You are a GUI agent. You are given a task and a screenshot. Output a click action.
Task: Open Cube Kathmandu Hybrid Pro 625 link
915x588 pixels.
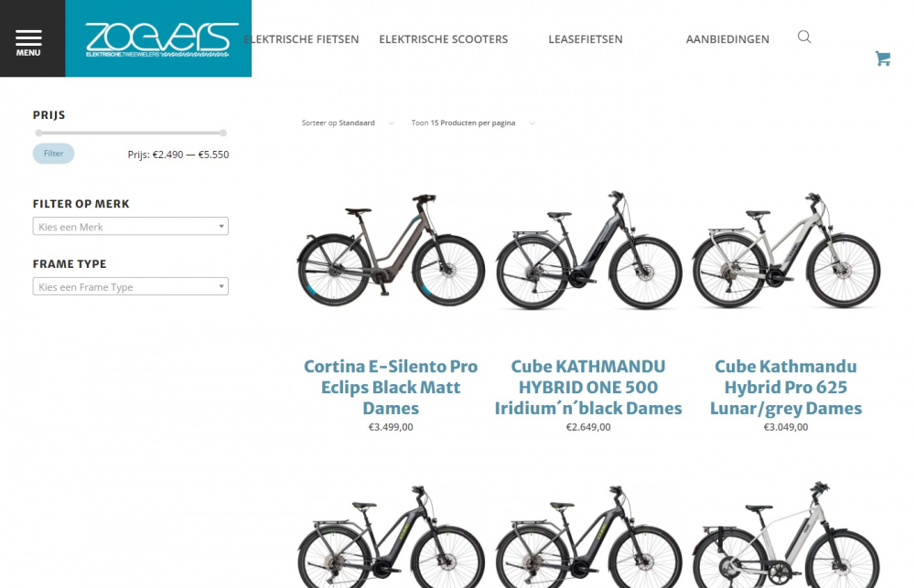pos(785,388)
